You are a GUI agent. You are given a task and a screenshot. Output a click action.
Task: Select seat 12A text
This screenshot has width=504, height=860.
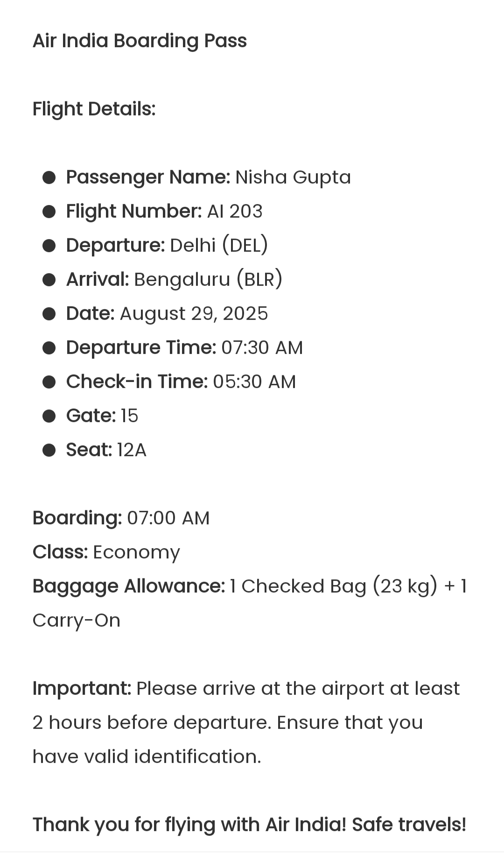point(132,450)
